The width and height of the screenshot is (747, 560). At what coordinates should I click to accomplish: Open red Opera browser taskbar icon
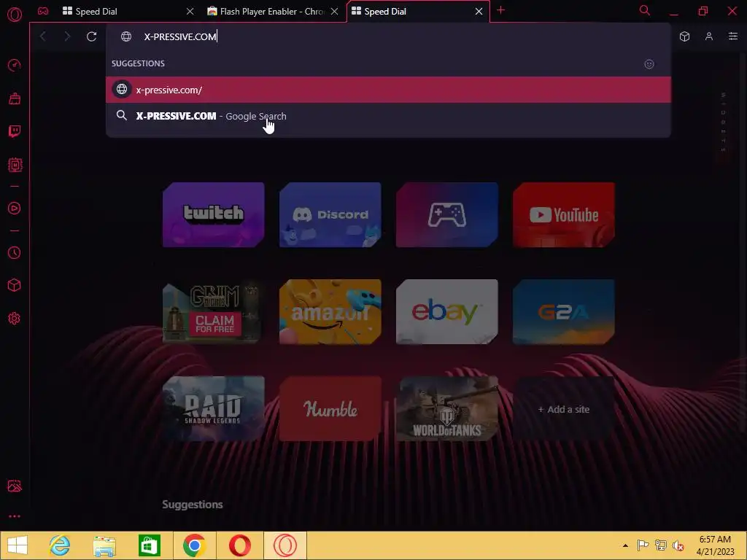click(239, 545)
